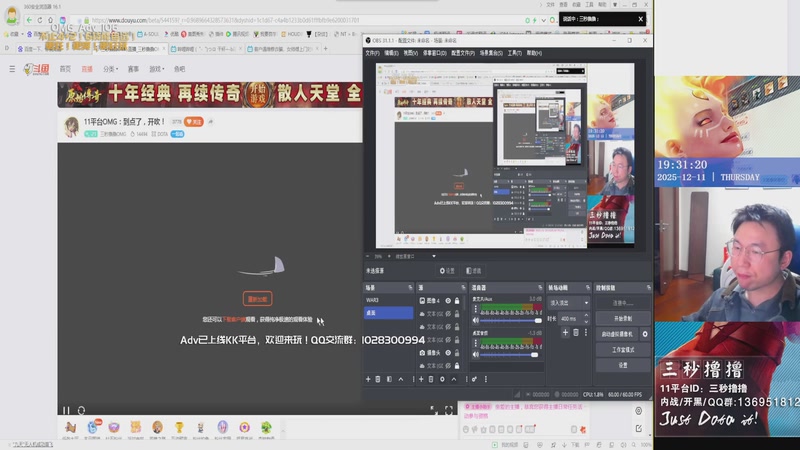The width and height of the screenshot is (800, 450).
Task: Open the 编辑(E) menu in OBS
Action: (391, 53)
